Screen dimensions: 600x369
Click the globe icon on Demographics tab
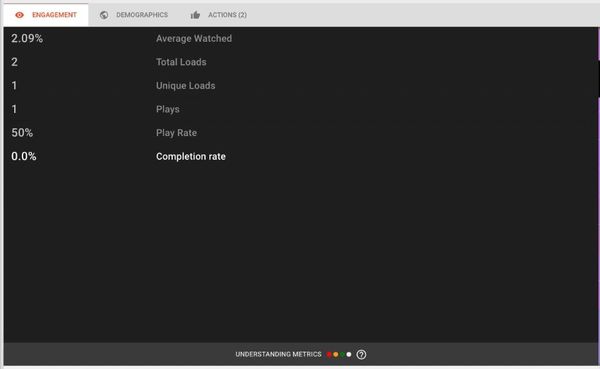pos(104,15)
